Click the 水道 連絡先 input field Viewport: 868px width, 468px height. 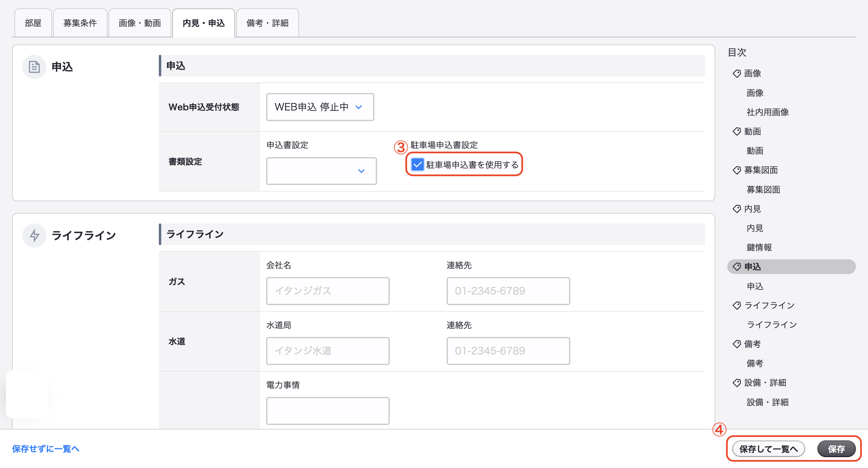pos(508,351)
